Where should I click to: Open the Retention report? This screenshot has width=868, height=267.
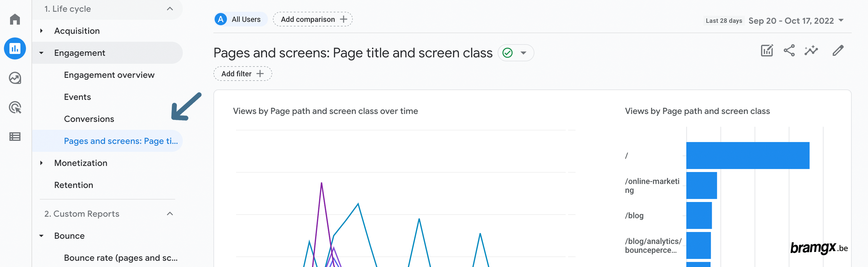[x=73, y=185]
